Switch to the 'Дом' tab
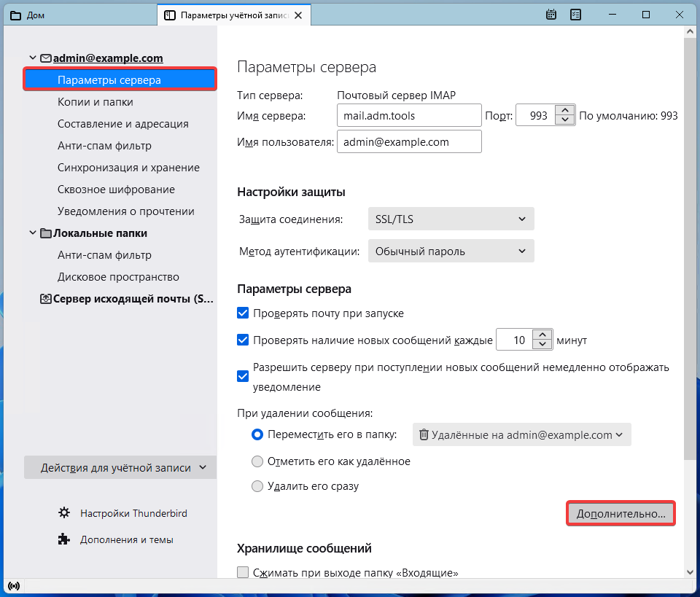Viewport: 700px width, 597px height. [29, 15]
